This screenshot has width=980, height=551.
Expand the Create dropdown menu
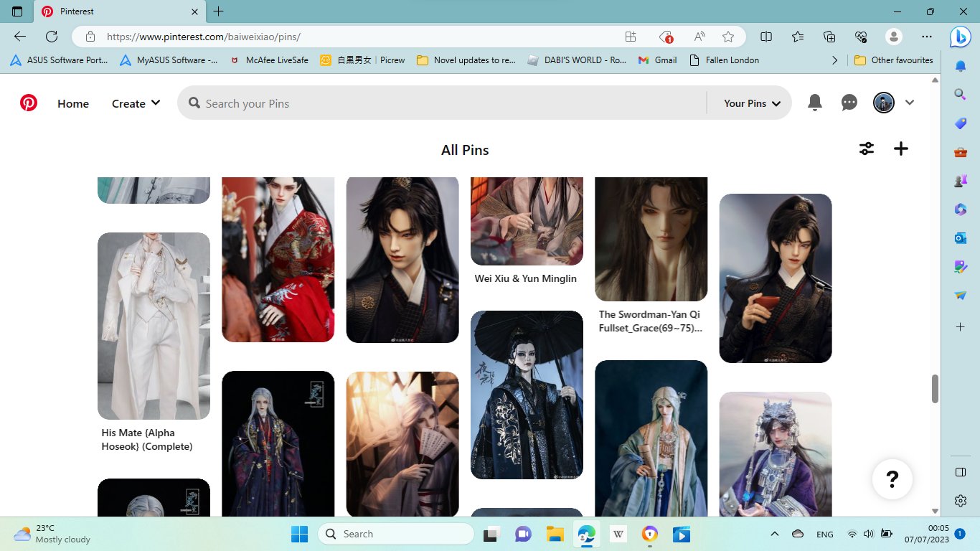(136, 103)
